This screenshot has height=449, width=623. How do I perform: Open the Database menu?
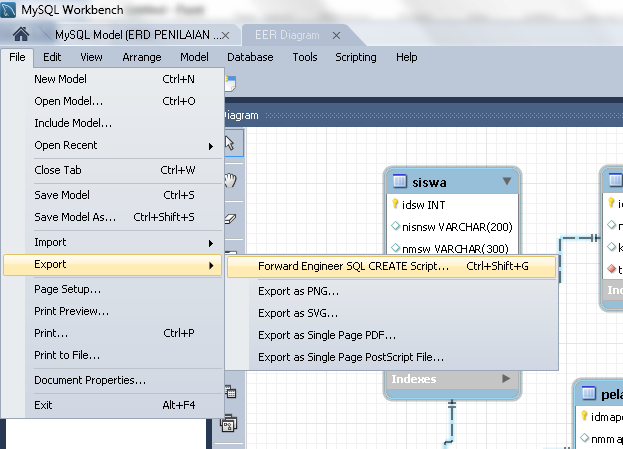(250, 57)
